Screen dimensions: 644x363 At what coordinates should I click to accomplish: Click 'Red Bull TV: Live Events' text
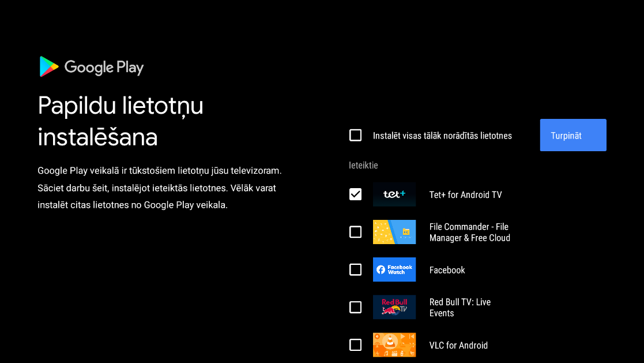tap(460, 308)
